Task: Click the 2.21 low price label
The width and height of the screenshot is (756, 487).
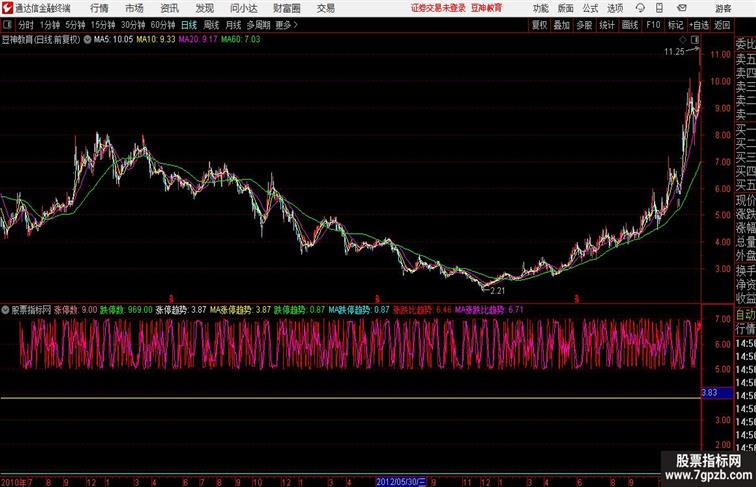Action: coord(498,291)
